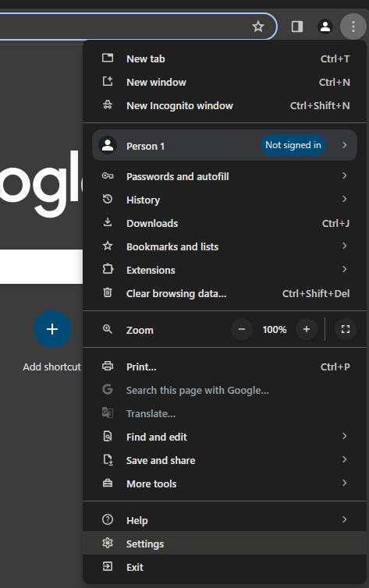
Task: Click the profile avatar in toolbar
Action: (325, 27)
